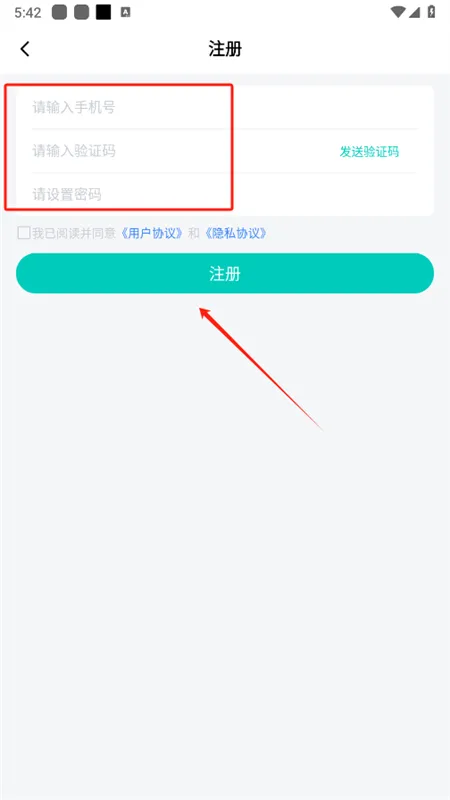The height and width of the screenshot is (800, 450).
Task: Open the 《隐私协议》 privacy agreement link
Action: point(236,233)
